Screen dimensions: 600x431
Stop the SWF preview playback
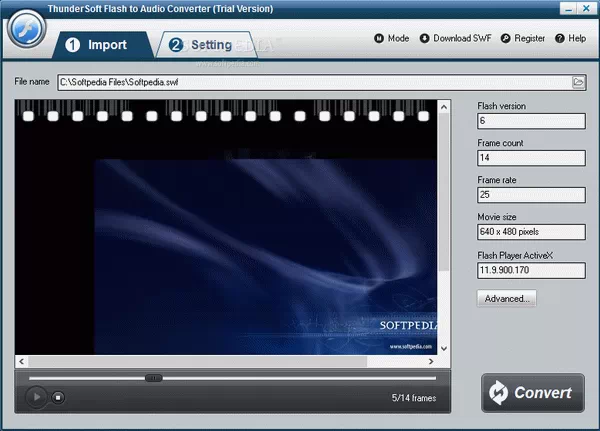[x=58, y=397]
